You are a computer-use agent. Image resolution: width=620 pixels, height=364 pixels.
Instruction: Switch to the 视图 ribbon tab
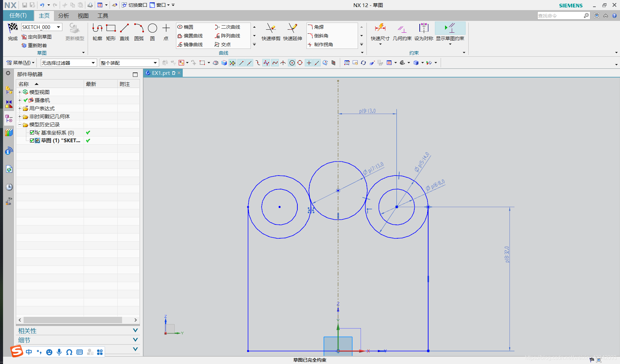coord(83,16)
